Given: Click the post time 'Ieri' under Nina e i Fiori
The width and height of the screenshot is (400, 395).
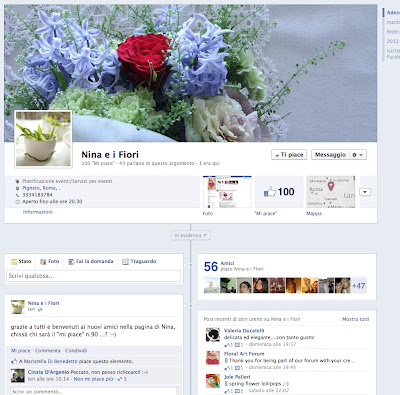Looking at the screenshot, I should click(x=31, y=309).
